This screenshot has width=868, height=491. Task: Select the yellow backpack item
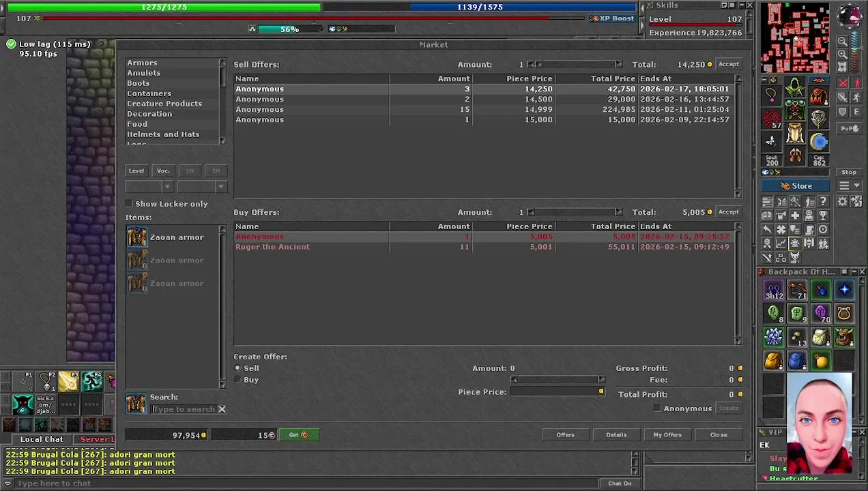click(774, 360)
